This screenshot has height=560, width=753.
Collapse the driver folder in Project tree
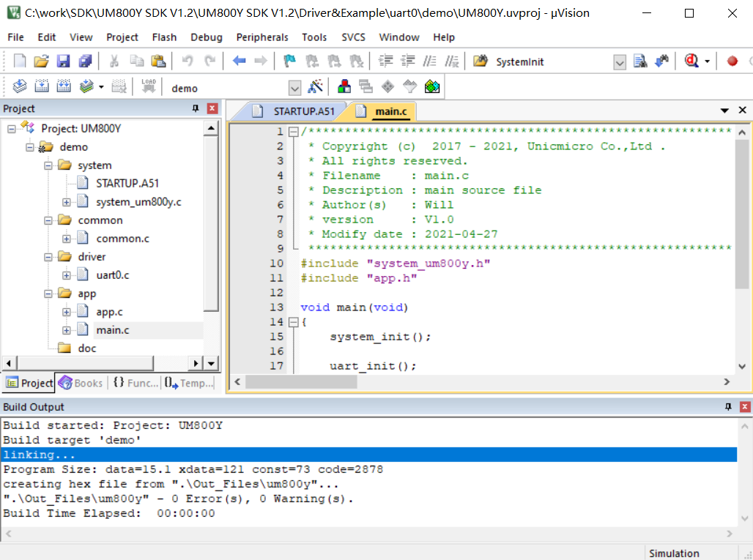[x=48, y=257]
